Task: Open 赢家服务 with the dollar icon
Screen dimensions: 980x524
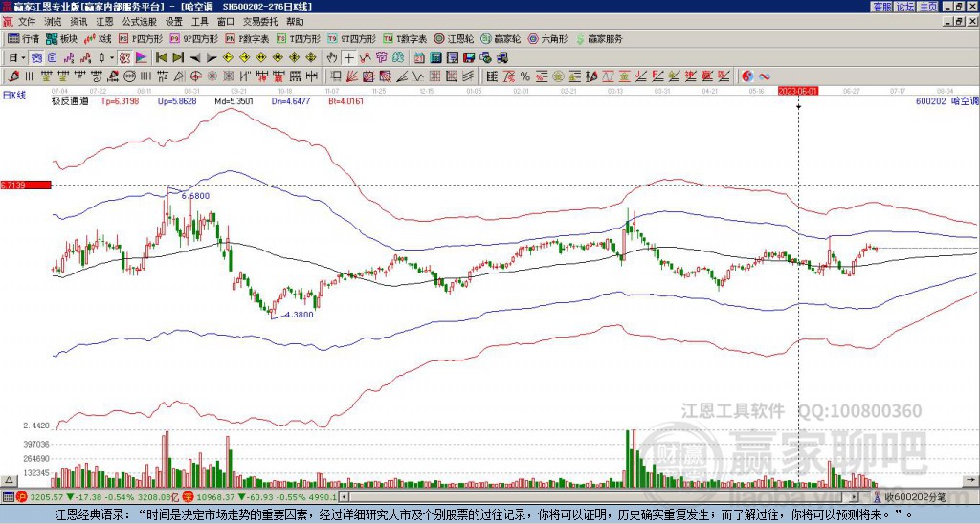Action: [x=599, y=38]
